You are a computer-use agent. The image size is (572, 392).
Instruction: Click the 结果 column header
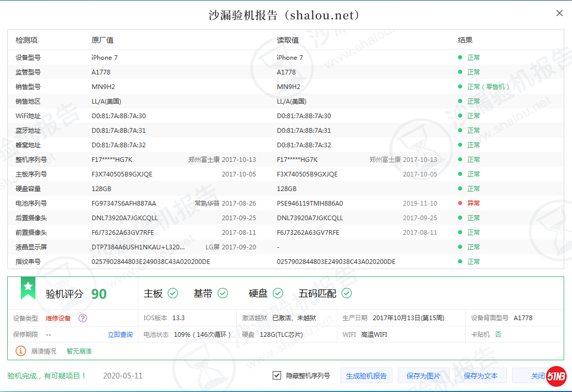tap(465, 40)
